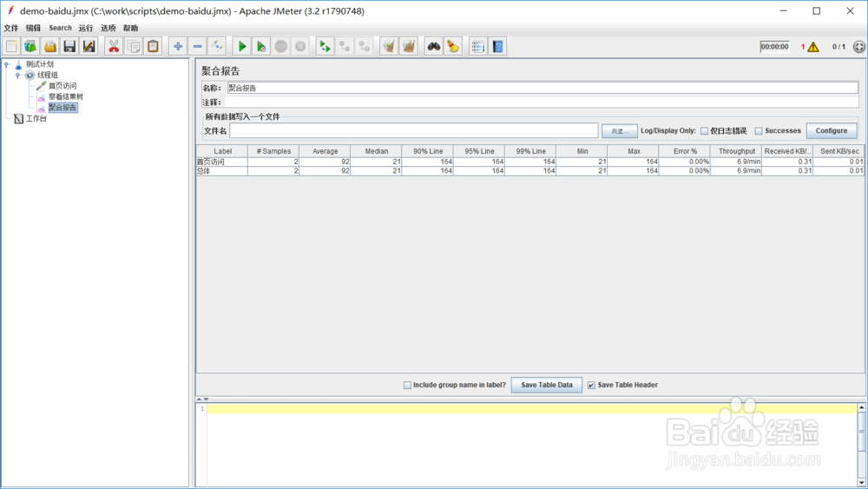
Task: Click the 90% Line column header
Action: (428, 151)
